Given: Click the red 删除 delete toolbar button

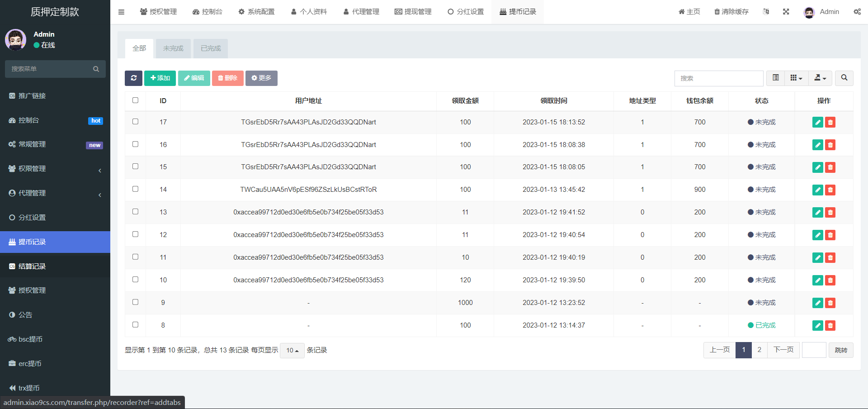Looking at the screenshot, I should (x=228, y=78).
